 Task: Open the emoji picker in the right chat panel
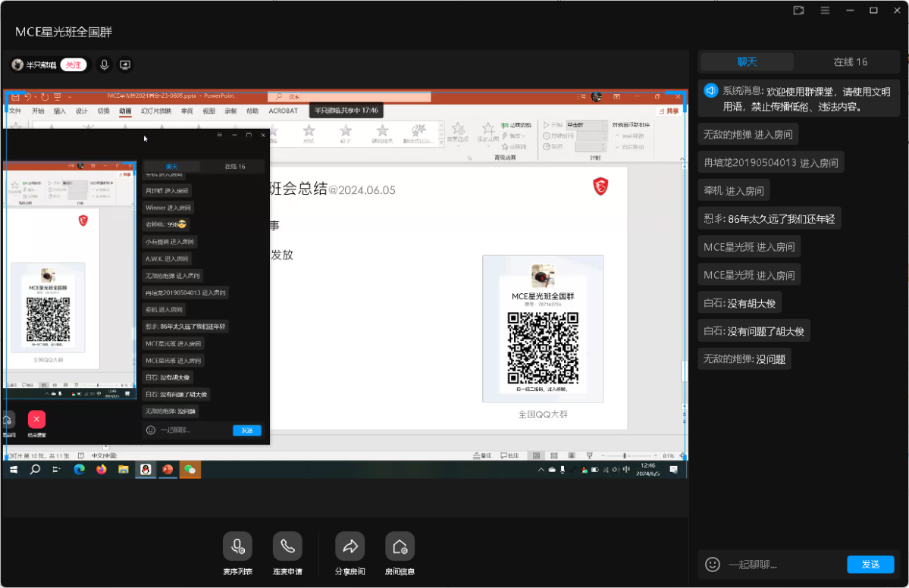(x=713, y=565)
